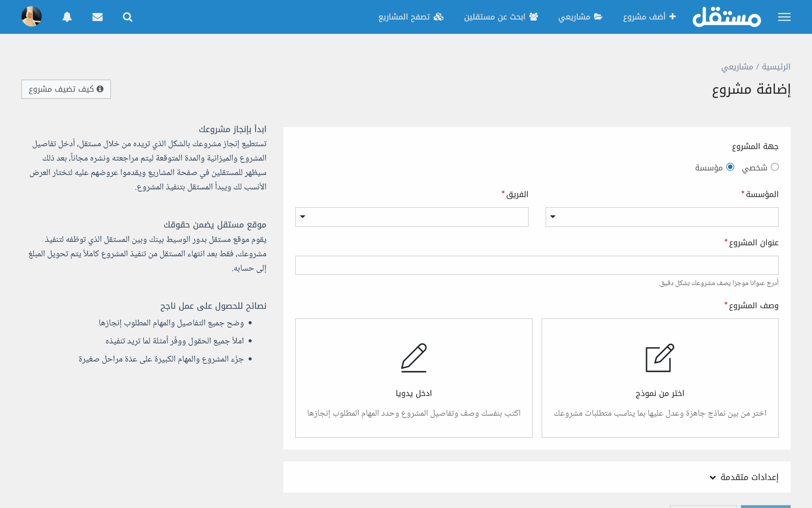The width and height of the screenshot is (812, 508).
Task: Click hint أدرج عنوانا موجزا يصف مشروعك
Action: point(718,283)
